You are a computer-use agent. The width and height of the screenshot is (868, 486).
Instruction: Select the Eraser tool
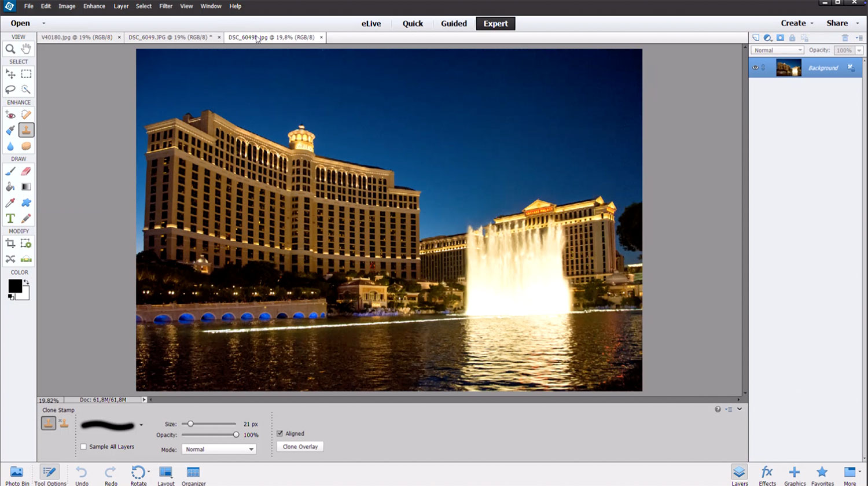pos(26,171)
